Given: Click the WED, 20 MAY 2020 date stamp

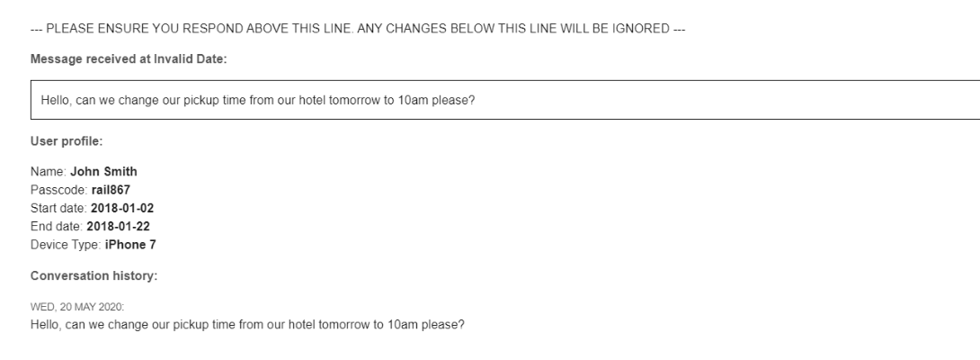Looking at the screenshot, I should (77, 307).
